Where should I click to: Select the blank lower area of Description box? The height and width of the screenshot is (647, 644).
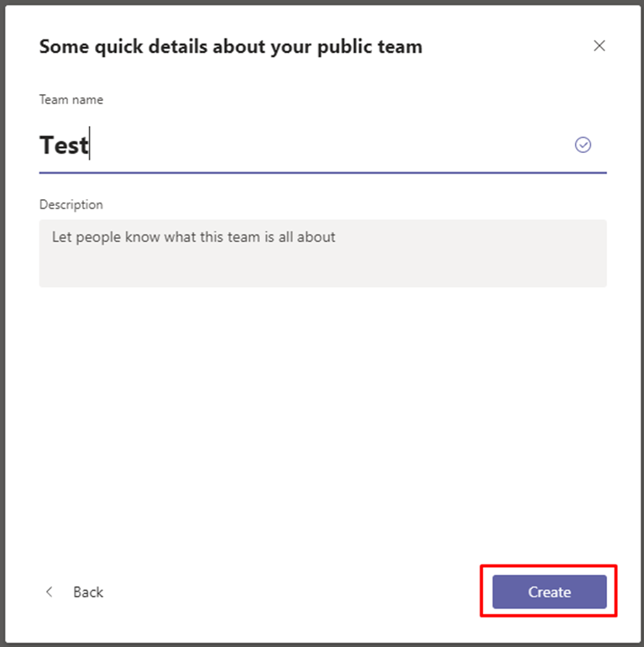click(x=322, y=269)
